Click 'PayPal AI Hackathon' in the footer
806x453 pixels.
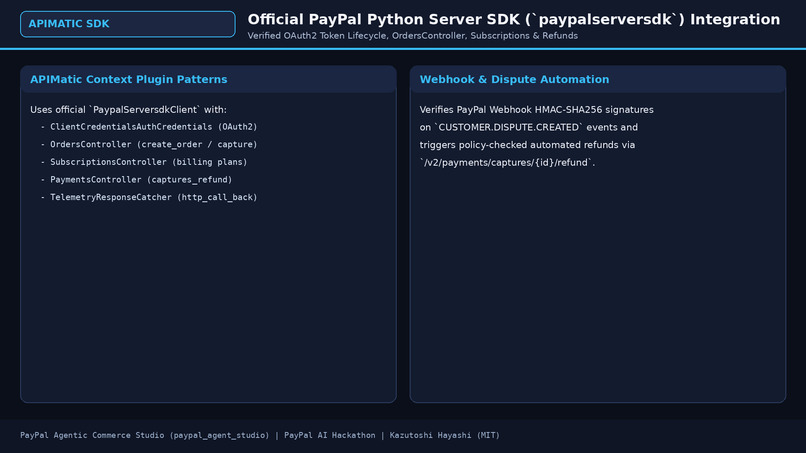(x=329, y=435)
